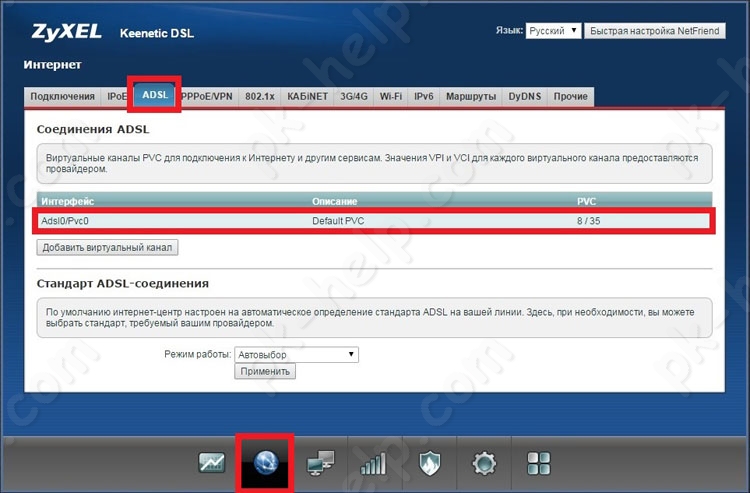Select the ADSL tab

[155, 95]
